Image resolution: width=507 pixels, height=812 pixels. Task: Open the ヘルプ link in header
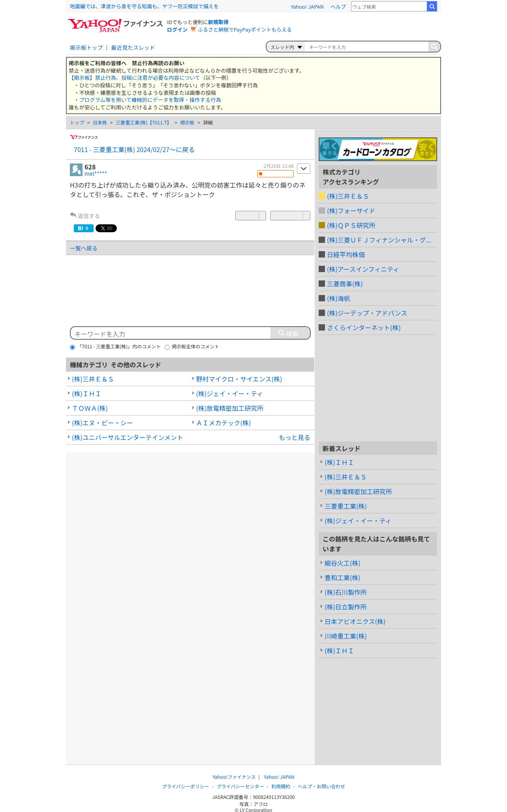pyautogui.click(x=338, y=7)
